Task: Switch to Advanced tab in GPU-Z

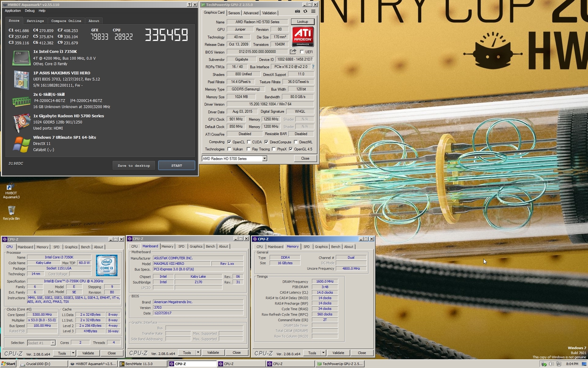Action: [251, 13]
